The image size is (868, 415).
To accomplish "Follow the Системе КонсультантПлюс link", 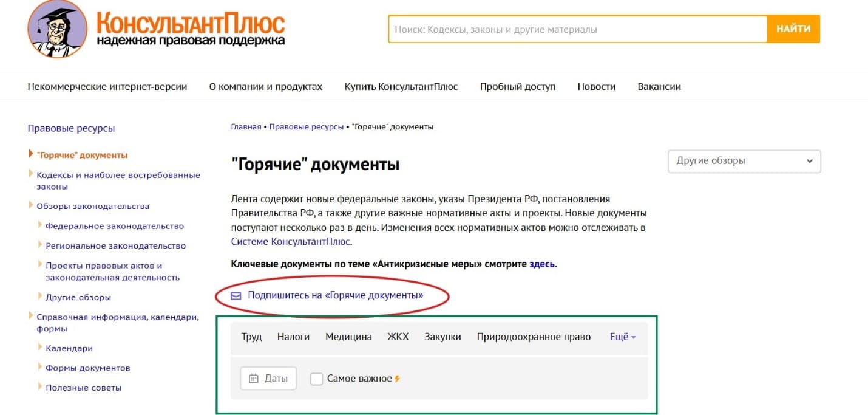I will point(291,241).
